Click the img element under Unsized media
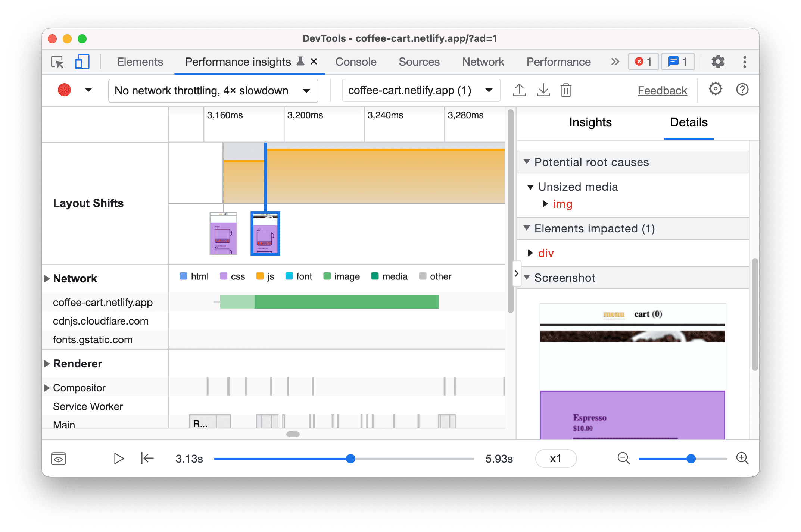This screenshot has width=801, height=532. tap(562, 204)
